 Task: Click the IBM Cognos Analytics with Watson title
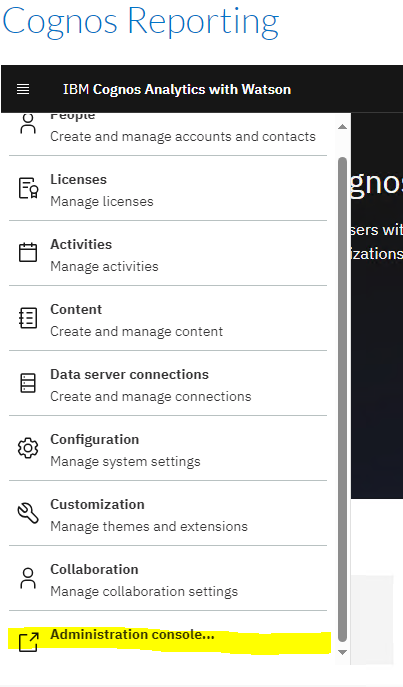tap(177, 89)
